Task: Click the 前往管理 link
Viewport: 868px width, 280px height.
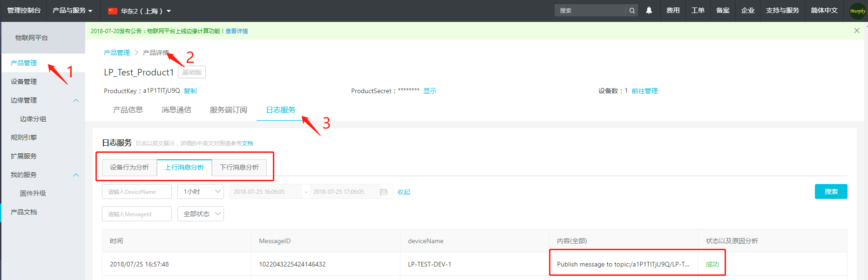Action: click(x=644, y=91)
